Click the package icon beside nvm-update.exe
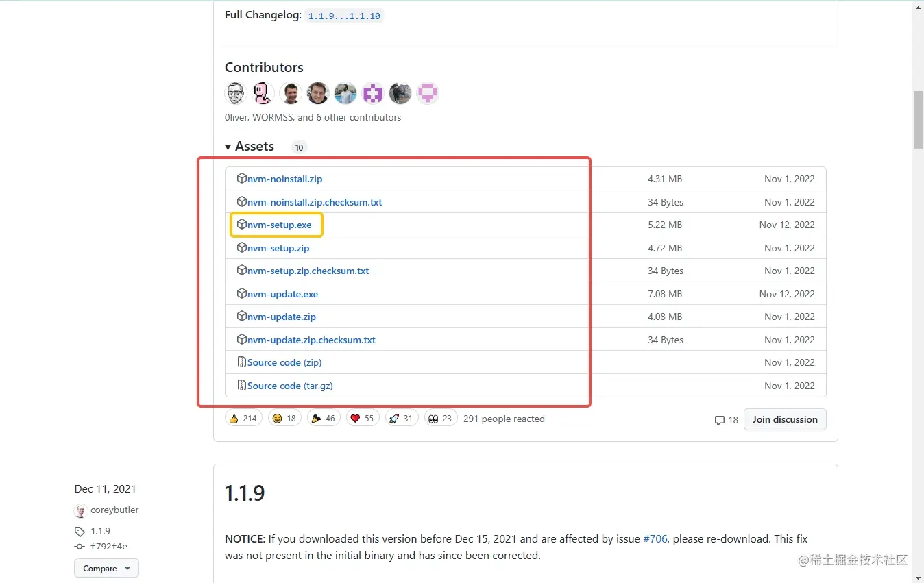The image size is (924, 583). (x=241, y=294)
